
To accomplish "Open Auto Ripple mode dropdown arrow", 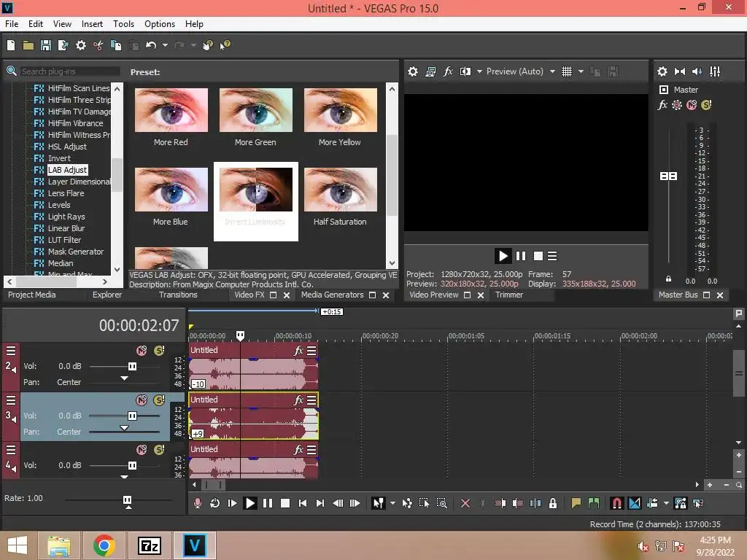I will tap(666, 503).
